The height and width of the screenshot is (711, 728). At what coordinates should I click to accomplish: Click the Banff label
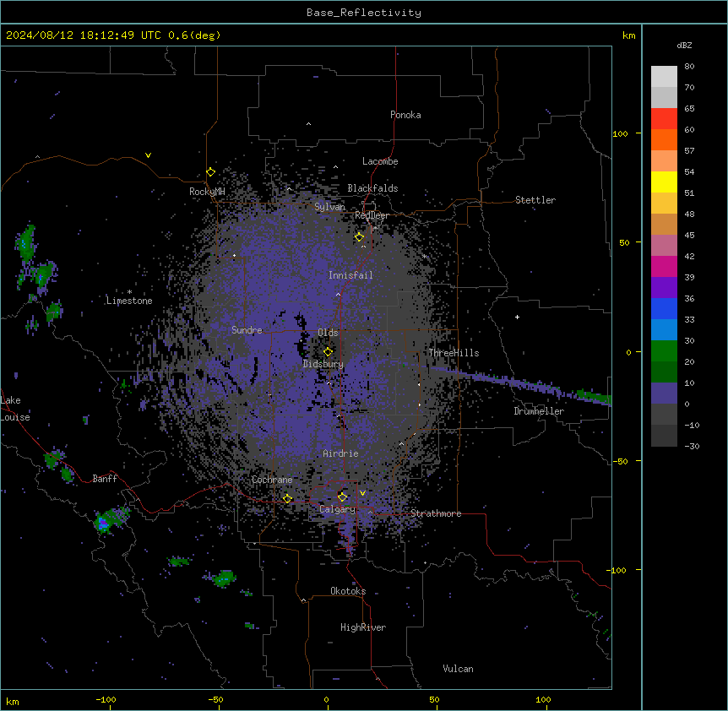pyautogui.click(x=105, y=479)
